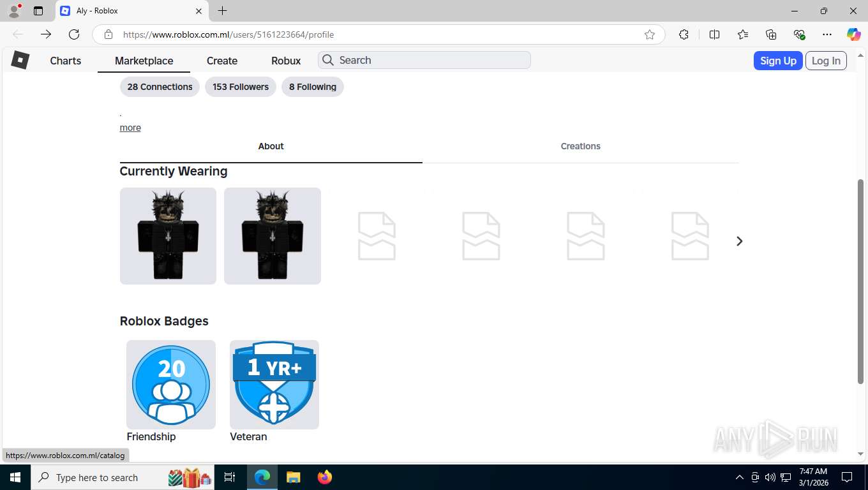Click the browser address bar URL

tap(228, 34)
